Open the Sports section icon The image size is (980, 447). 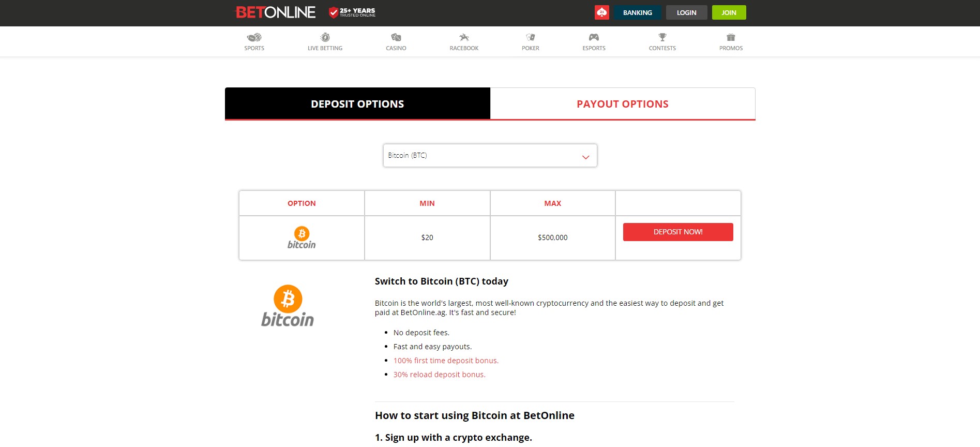[x=254, y=37]
